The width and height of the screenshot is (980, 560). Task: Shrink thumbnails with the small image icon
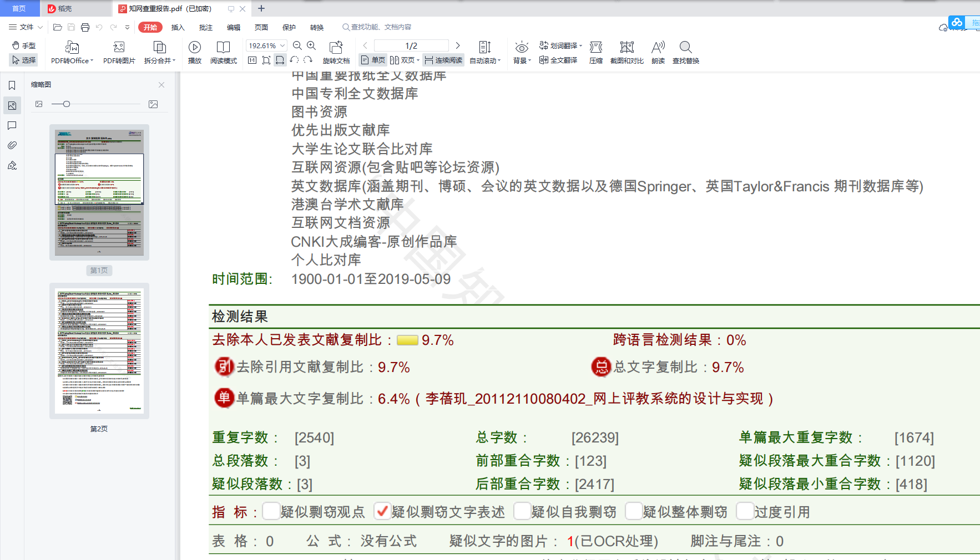(39, 104)
